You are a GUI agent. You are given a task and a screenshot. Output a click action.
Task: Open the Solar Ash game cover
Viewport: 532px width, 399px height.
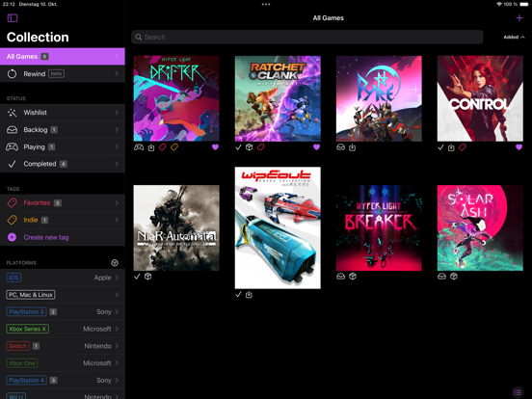(x=480, y=227)
